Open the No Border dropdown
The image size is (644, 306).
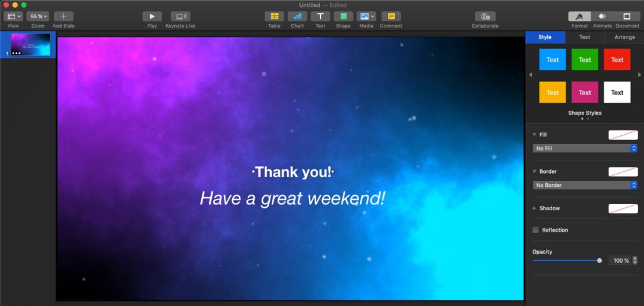tap(586, 186)
